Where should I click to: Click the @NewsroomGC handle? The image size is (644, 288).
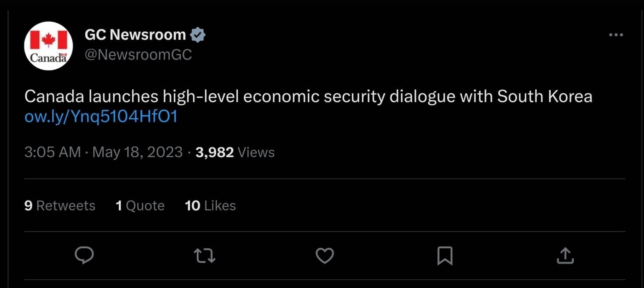[138, 55]
